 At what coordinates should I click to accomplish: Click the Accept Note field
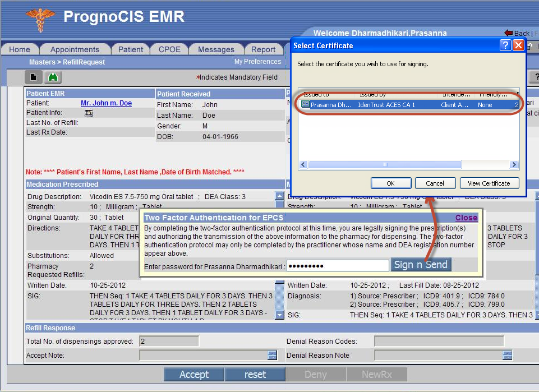coord(204,355)
